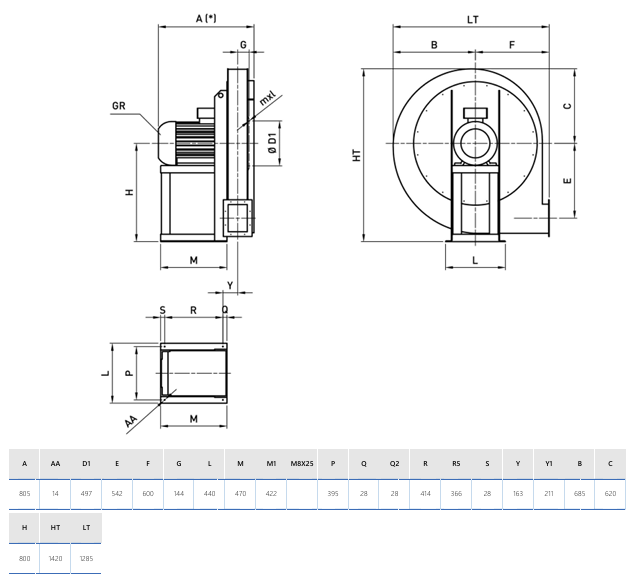Click the table value 497 under D1
The height and width of the screenshot is (584, 633).
click(86, 494)
